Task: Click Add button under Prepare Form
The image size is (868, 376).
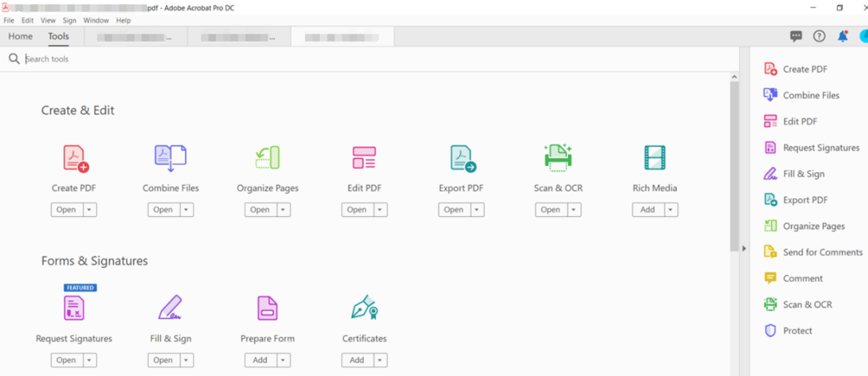Action: pos(260,360)
